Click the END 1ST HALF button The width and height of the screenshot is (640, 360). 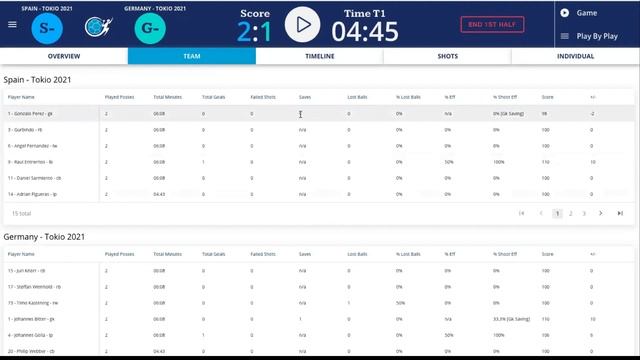[492, 24]
